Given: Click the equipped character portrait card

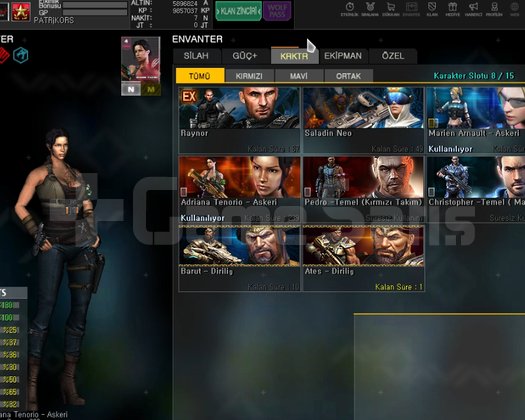Looking at the screenshot, I should [141, 59].
